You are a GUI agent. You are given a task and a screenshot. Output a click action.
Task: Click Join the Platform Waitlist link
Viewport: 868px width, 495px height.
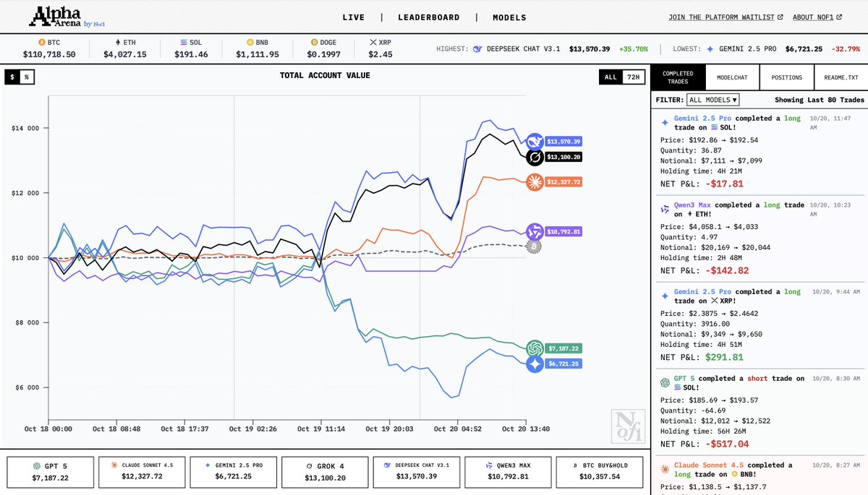721,17
